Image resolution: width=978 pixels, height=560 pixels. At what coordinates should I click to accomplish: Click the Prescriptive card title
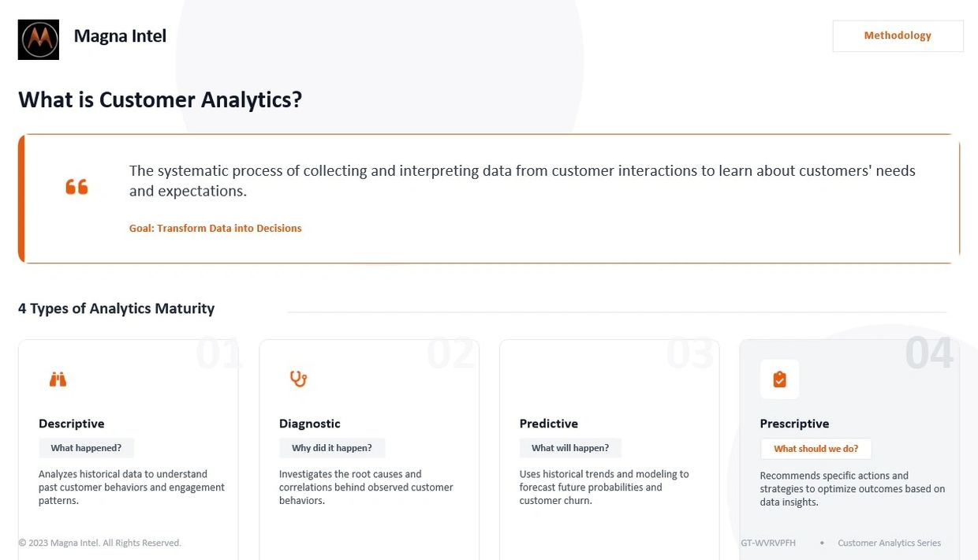point(794,424)
